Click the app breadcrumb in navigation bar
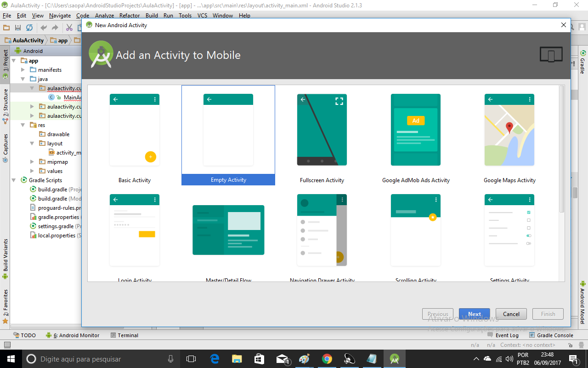The height and width of the screenshot is (368, 588). (59, 40)
